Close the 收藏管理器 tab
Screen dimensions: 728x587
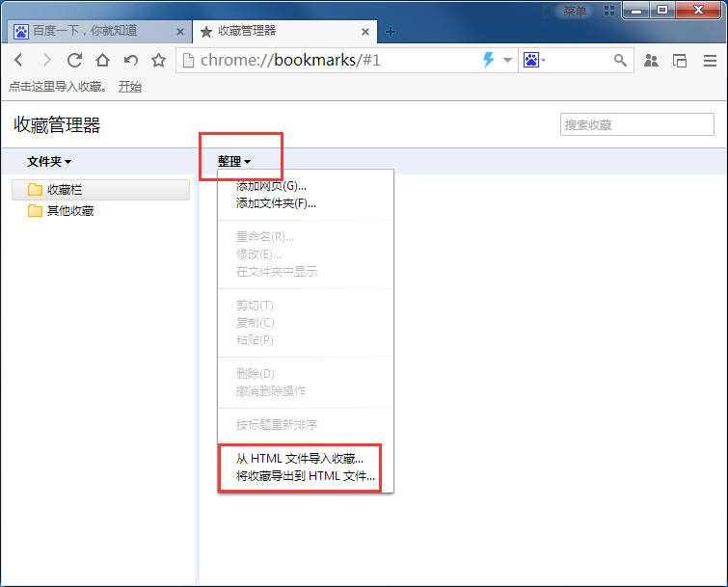tap(365, 32)
